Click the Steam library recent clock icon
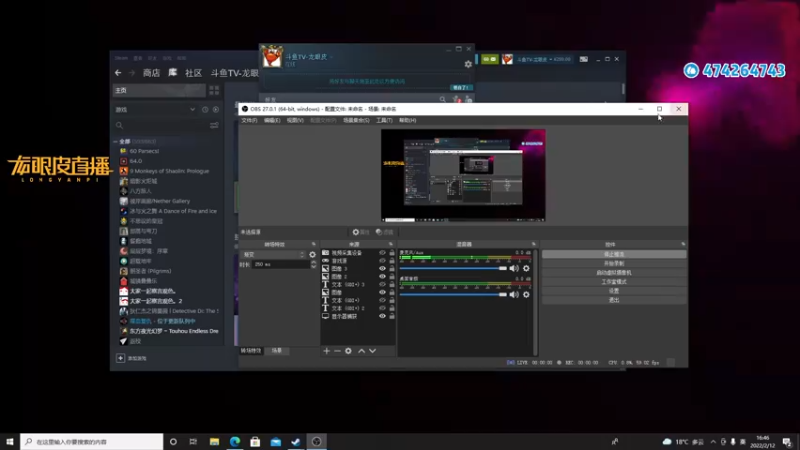Screen dimensions: 800x450 pyautogui.click(x=205, y=110)
